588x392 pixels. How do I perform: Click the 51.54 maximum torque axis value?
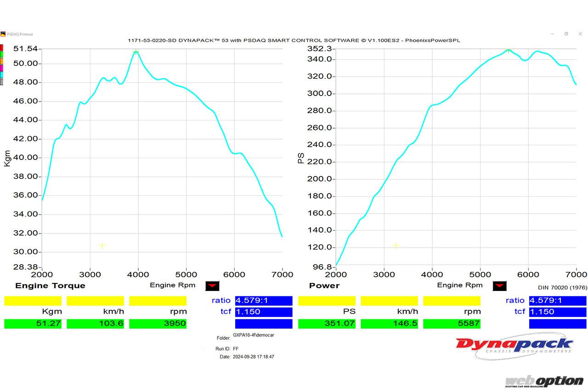tap(26, 49)
